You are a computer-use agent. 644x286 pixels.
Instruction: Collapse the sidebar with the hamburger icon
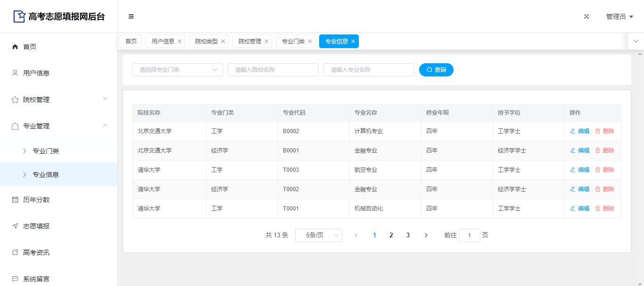tap(131, 17)
